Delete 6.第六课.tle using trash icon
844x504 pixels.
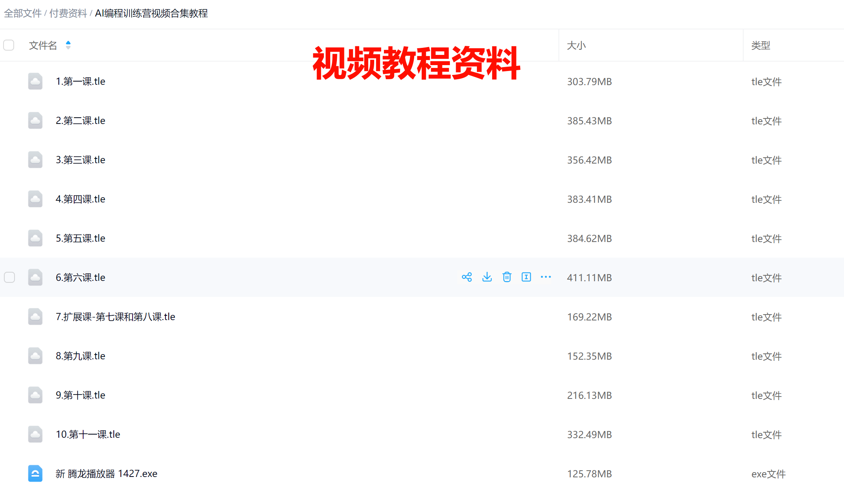(507, 277)
